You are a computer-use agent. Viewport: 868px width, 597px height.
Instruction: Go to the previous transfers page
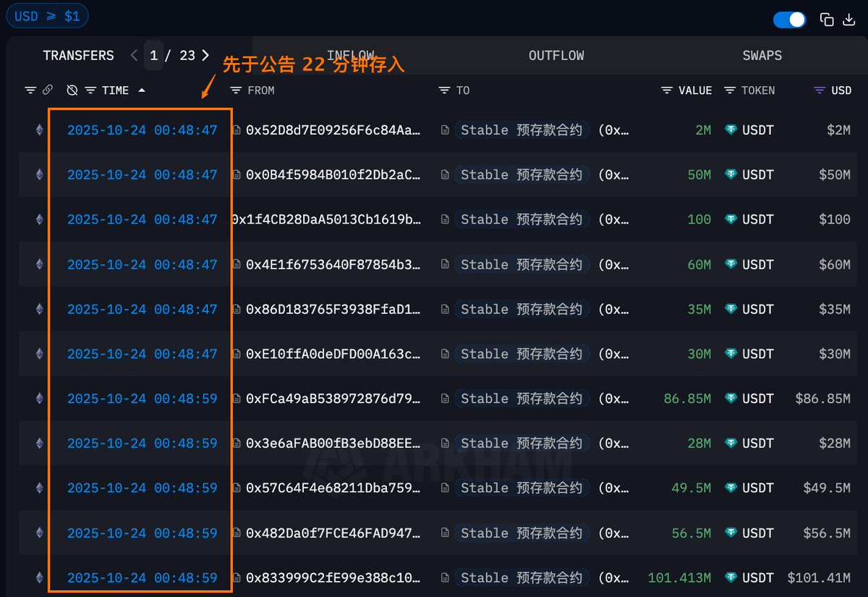coord(134,55)
